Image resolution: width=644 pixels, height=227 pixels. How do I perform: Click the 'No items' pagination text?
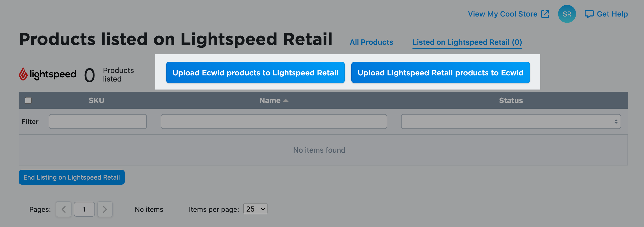[x=149, y=209]
